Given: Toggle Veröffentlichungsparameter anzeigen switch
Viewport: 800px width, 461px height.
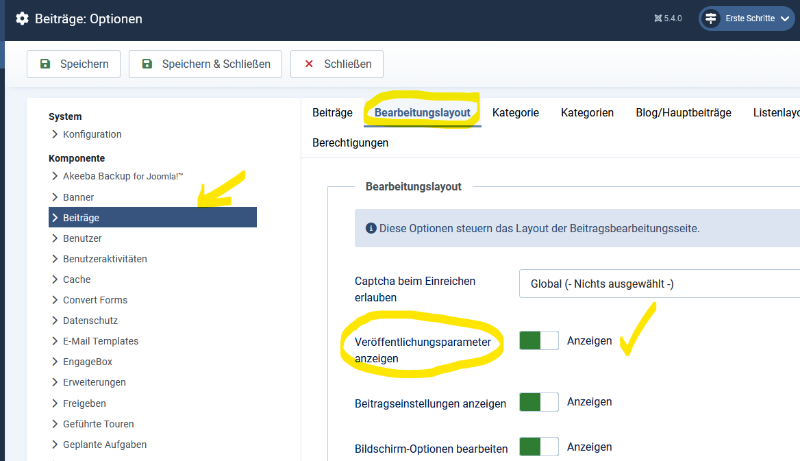Looking at the screenshot, I should pyautogui.click(x=539, y=341).
